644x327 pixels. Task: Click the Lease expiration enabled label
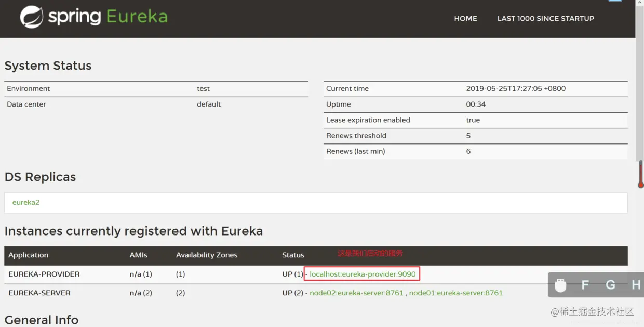368,120
